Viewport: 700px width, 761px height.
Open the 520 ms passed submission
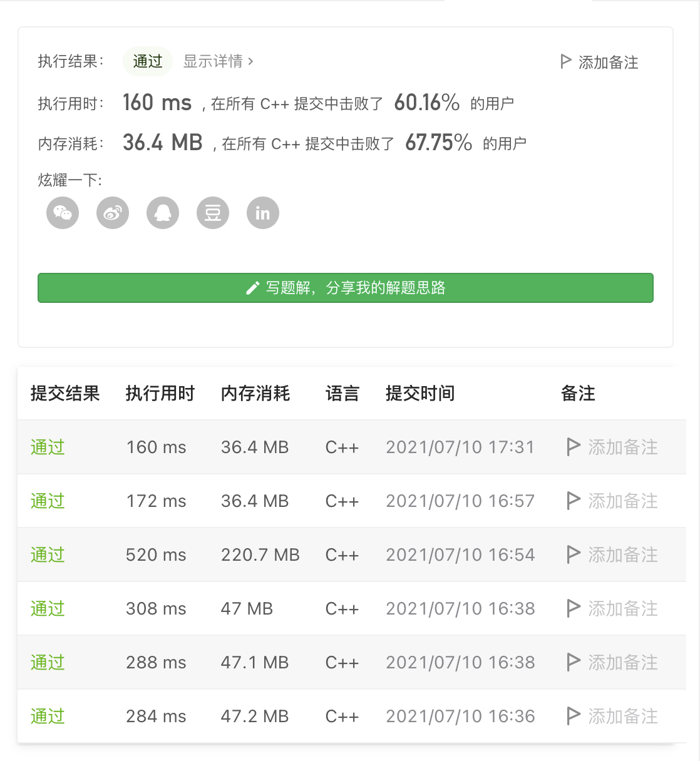(48, 554)
